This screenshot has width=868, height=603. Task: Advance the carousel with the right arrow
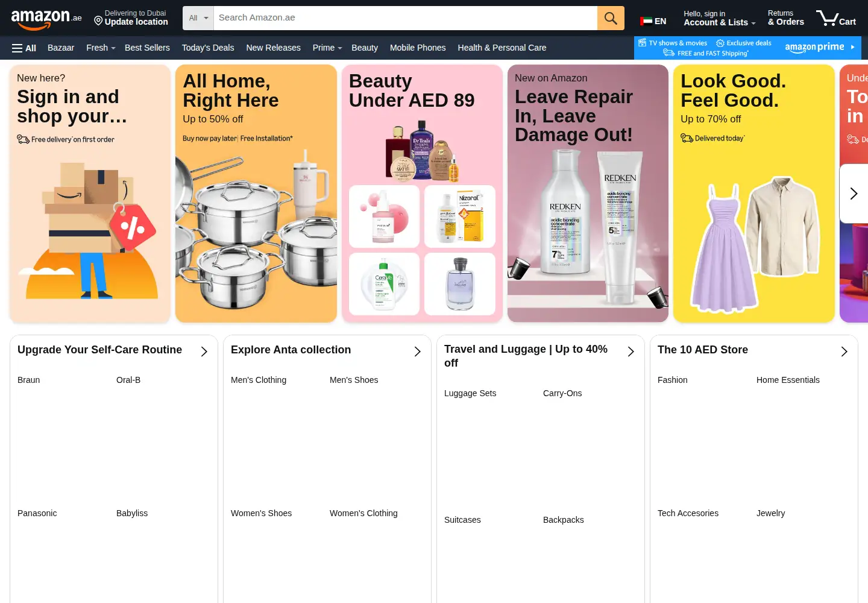[854, 194]
